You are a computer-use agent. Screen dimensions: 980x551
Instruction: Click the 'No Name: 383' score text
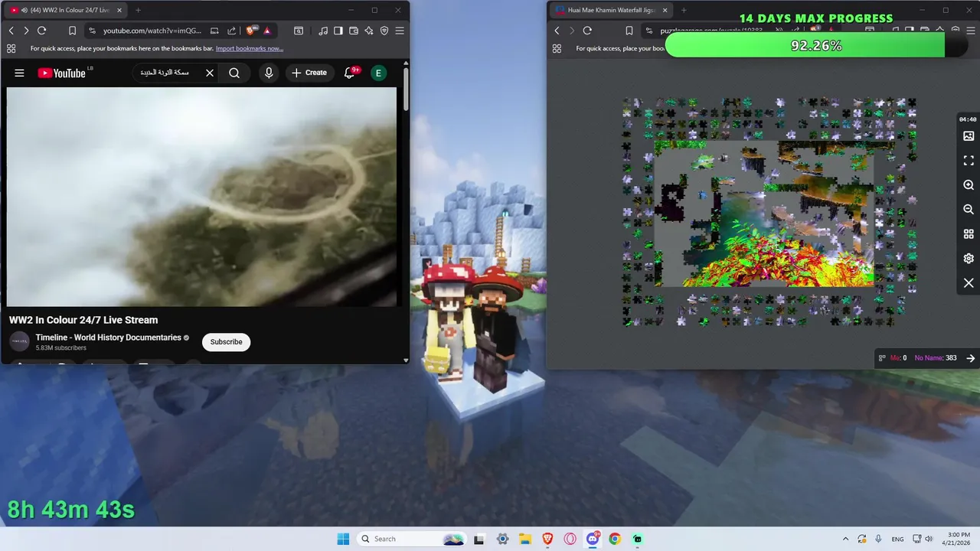[936, 358]
